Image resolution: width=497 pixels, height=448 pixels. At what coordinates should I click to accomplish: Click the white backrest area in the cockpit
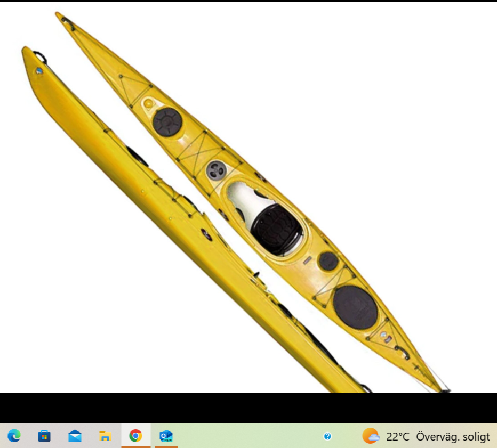pos(245,198)
